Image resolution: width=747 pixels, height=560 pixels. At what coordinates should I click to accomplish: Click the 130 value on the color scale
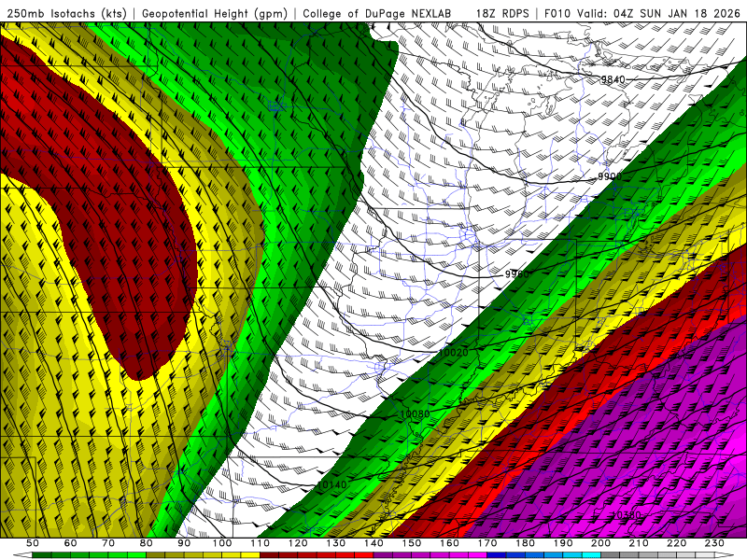pos(336,543)
